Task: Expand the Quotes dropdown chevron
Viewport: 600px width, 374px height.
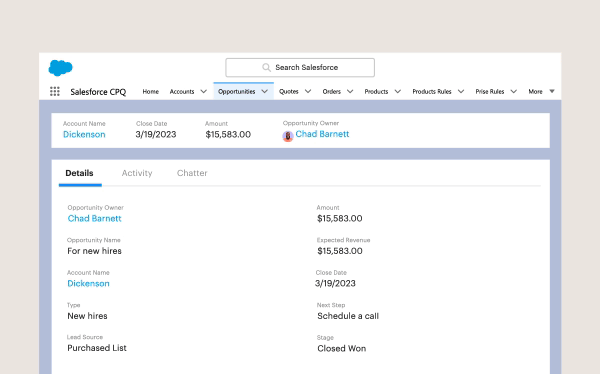Action: (x=308, y=91)
